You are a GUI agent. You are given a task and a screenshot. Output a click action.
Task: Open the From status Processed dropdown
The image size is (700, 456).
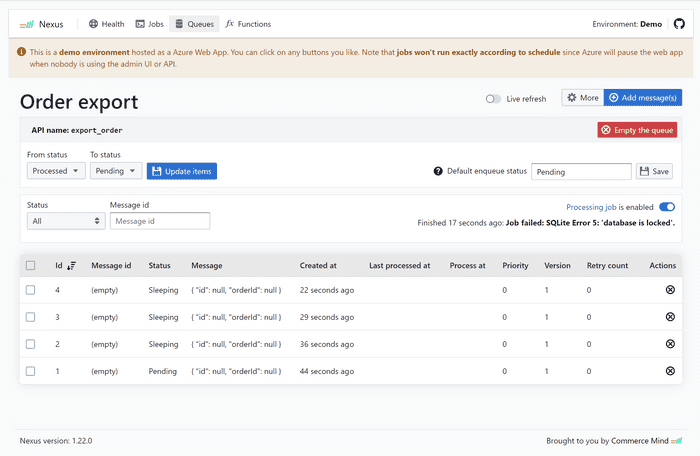pos(56,171)
